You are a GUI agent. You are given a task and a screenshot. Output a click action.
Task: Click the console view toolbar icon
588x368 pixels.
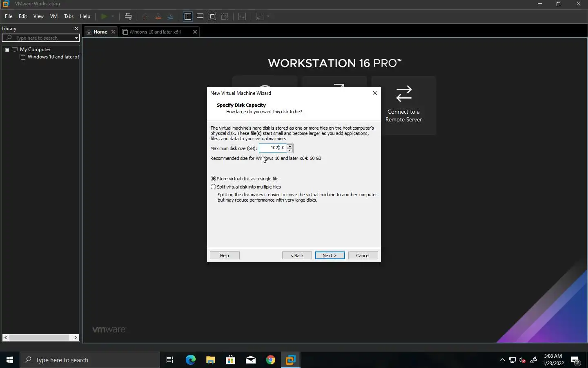(x=242, y=16)
